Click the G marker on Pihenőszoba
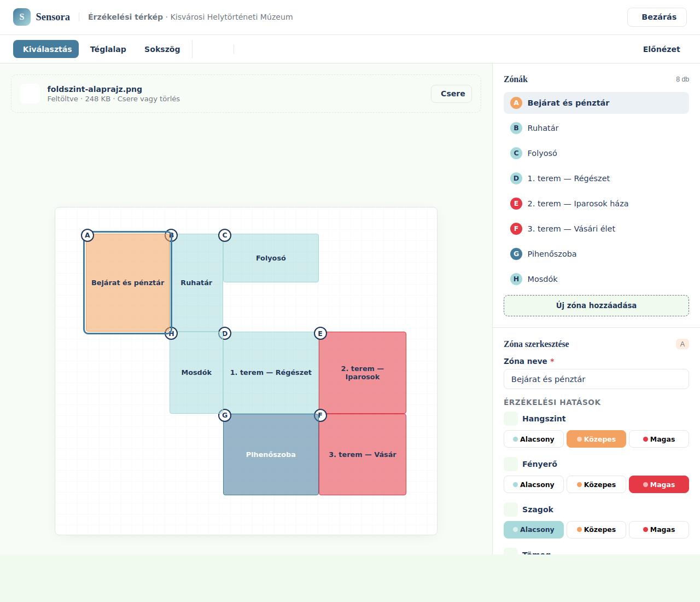 click(225, 415)
